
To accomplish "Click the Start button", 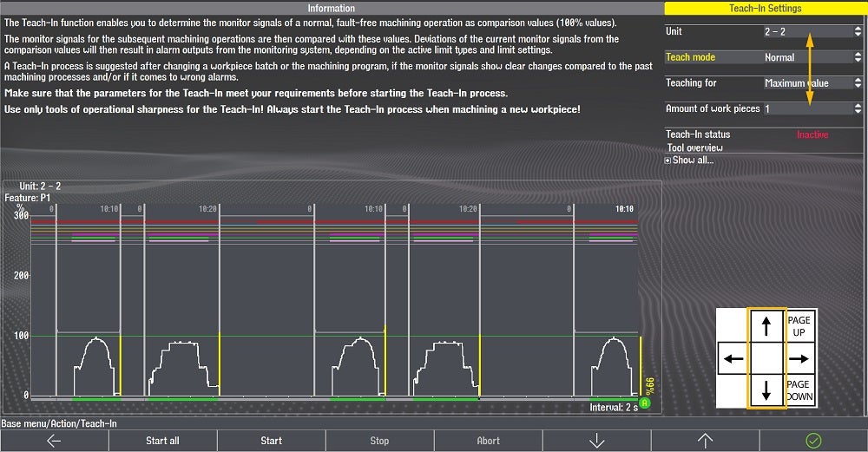I will coord(271,441).
